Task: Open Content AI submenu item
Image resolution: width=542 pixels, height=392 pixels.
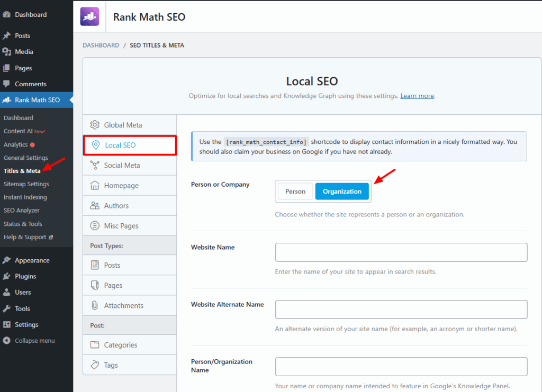Action: coord(24,131)
